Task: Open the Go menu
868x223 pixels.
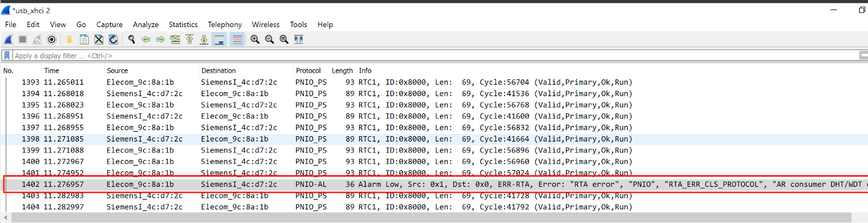Action: pos(81,24)
